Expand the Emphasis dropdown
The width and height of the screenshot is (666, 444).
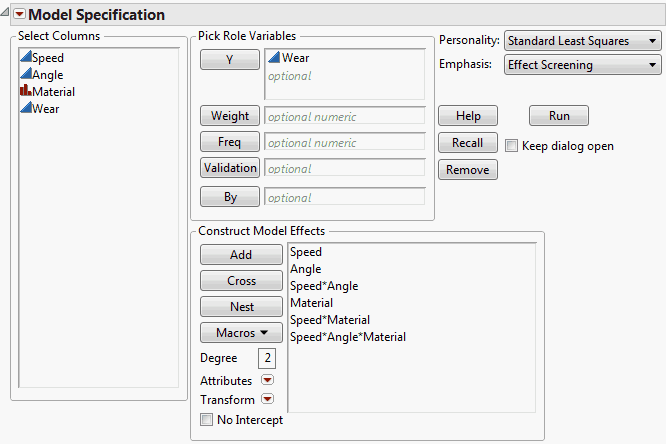tap(583, 65)
